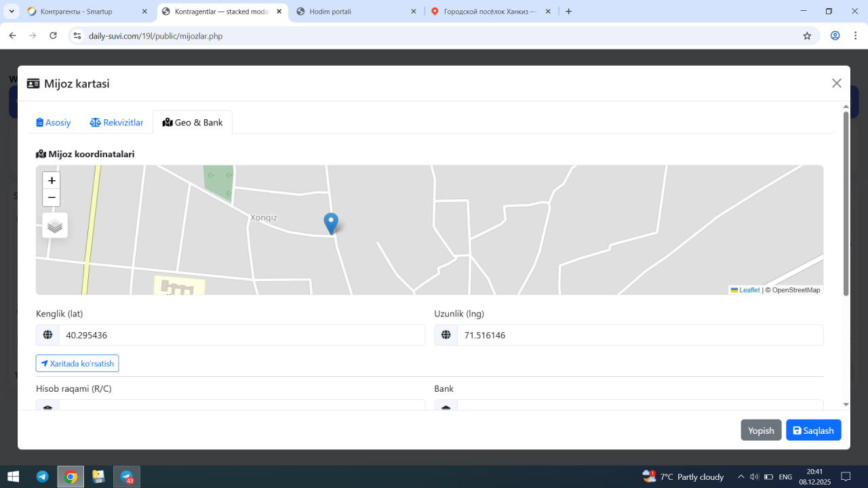
Task: Click the dialog scrollbar up arrow
Action: click(846, 106)
